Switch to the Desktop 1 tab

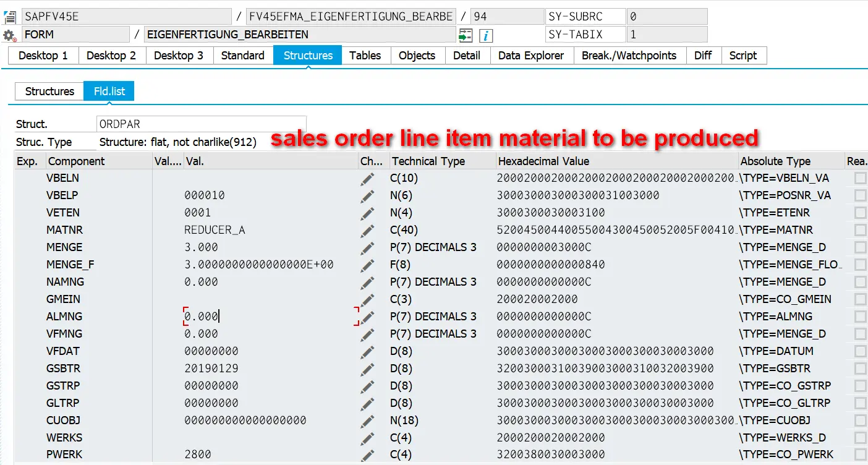[43, 56]
